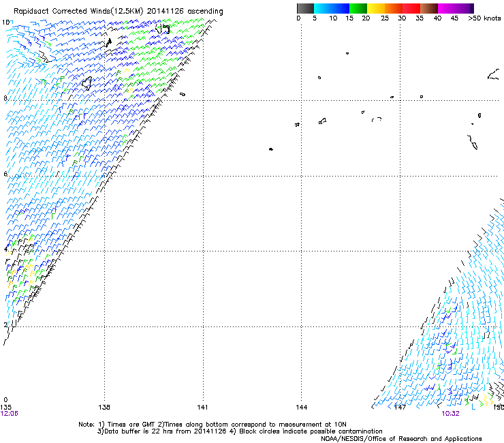504x443 pixels.
Task: Click the red 30-35 knots color segment
Action: [x=411, y=8]
